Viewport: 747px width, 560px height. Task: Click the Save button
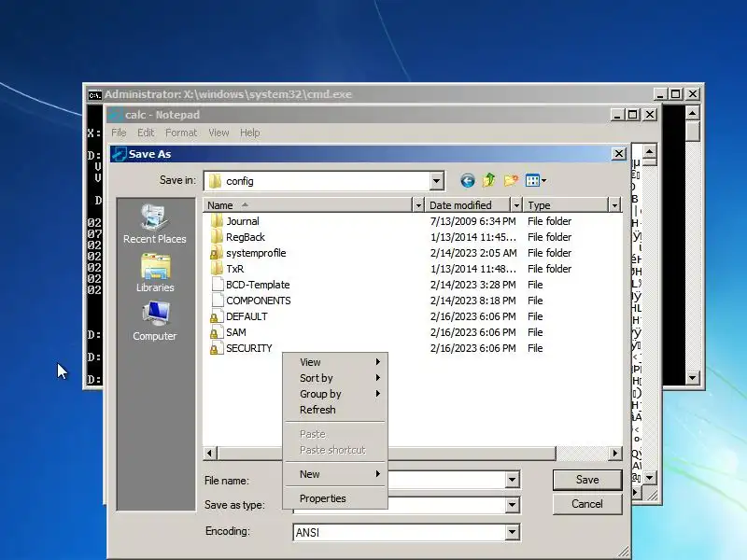[587, 480]
